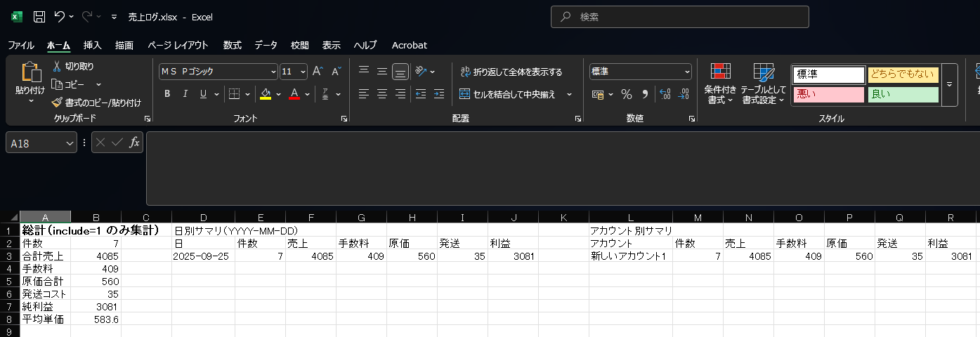Switch to the 数式 ribbon tab
The image size is (980, 337).
[x=232, y=45]
